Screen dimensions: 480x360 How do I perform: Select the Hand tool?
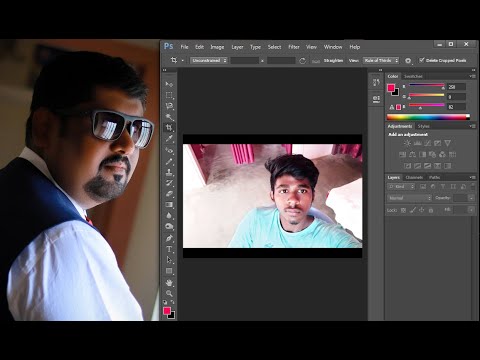click(x=169, y=283)
